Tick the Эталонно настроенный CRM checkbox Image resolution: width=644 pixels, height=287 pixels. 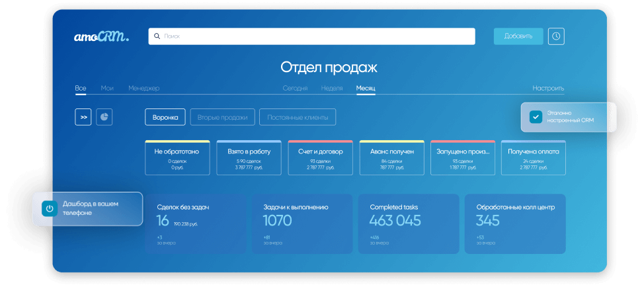[x=536, y=117]
